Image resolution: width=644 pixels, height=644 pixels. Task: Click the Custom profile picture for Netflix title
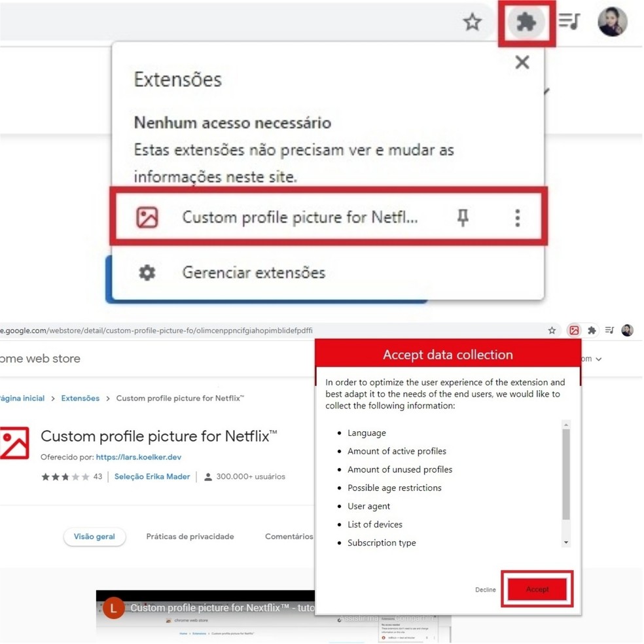[159, 436]
